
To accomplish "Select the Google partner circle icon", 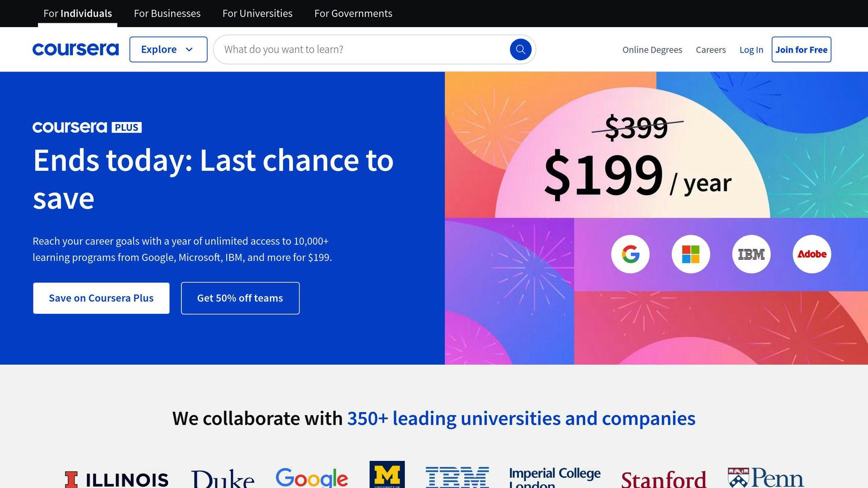I will point(630,253).
